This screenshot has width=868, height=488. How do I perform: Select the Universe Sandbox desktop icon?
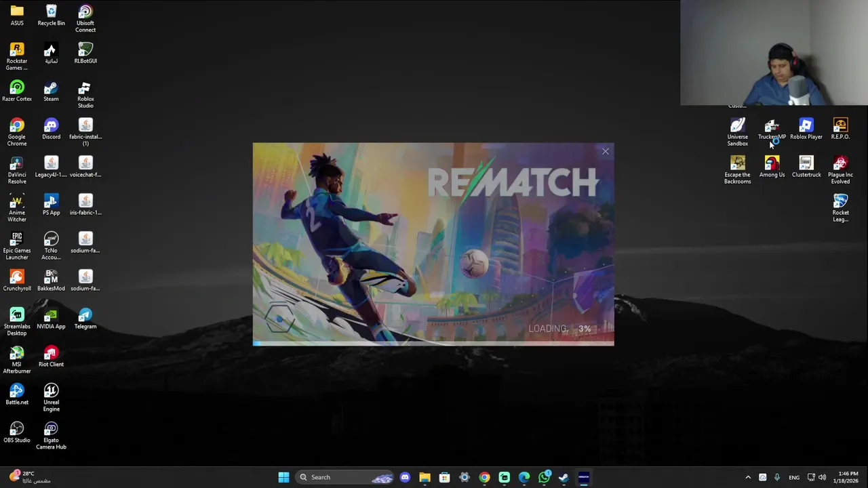click(x=738, y=132)
